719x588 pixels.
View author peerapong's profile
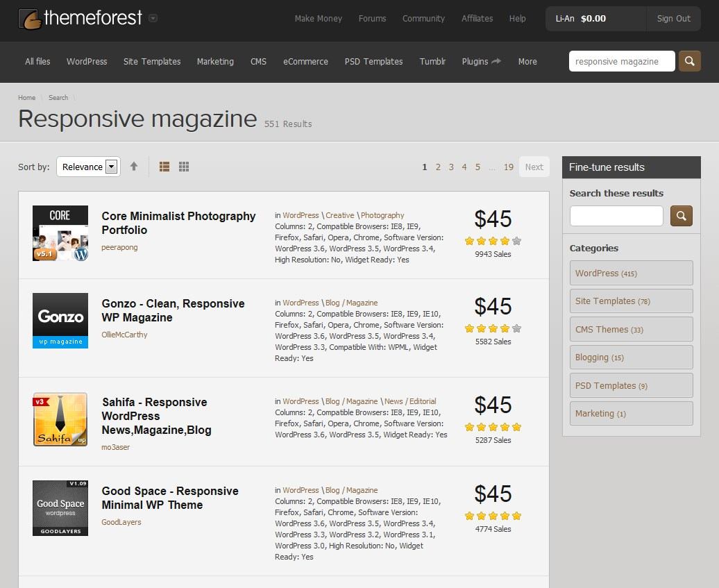click(x=119, y=247)
